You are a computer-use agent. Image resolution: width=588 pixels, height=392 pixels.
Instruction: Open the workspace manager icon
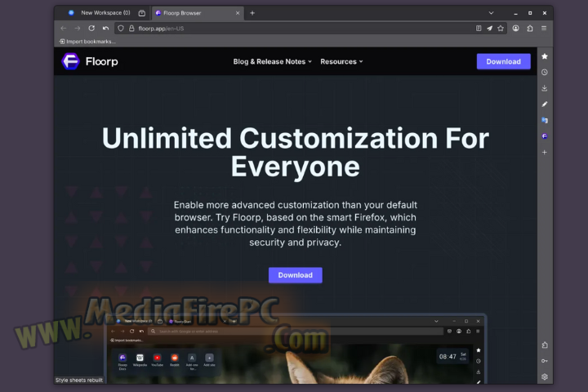pos(142,13)
